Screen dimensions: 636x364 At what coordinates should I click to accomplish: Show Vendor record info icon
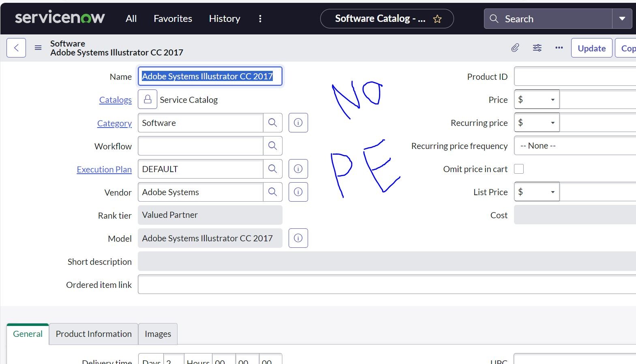pos(298,192)
